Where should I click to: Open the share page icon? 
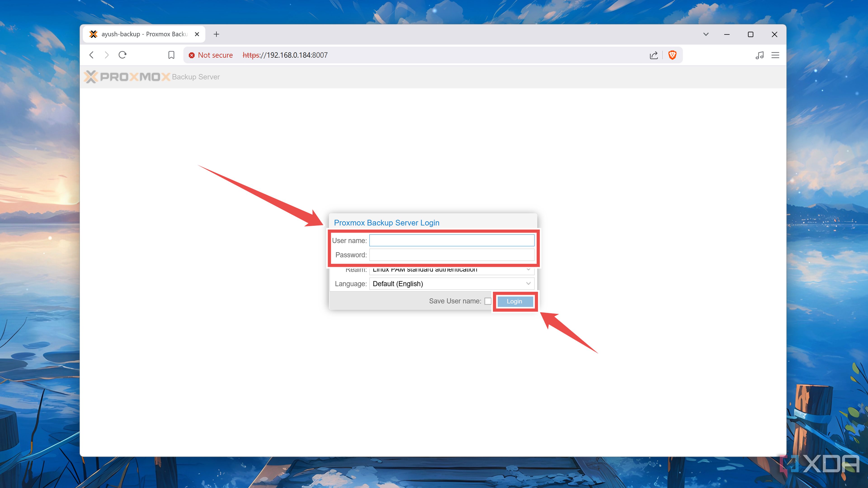click(654, 55)
